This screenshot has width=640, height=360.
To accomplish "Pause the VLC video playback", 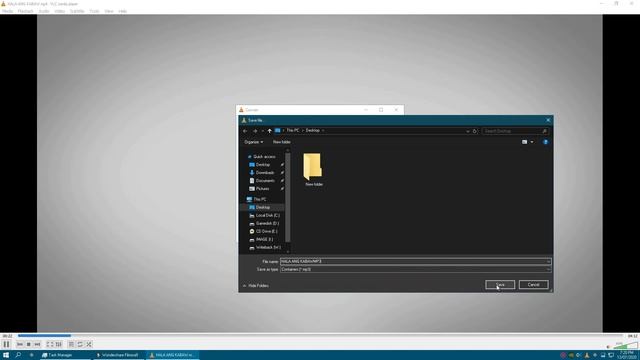I will (x=7, y=344).
